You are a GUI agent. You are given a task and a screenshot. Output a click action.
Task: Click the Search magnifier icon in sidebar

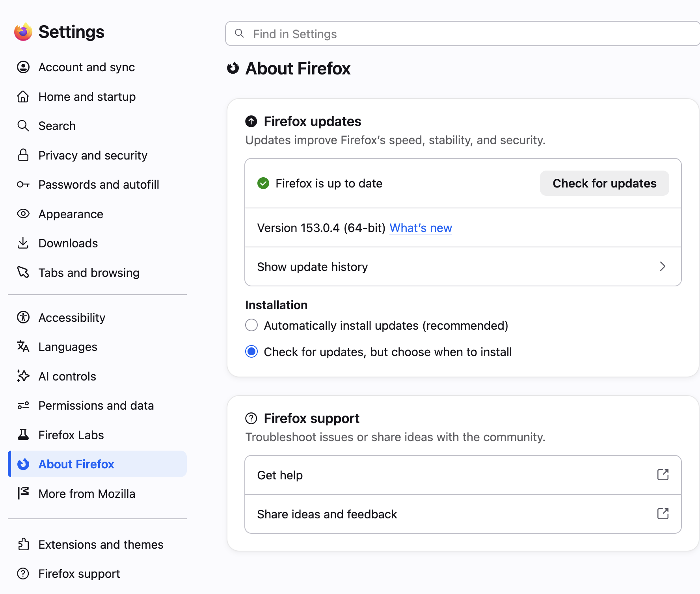click(23, 126)
